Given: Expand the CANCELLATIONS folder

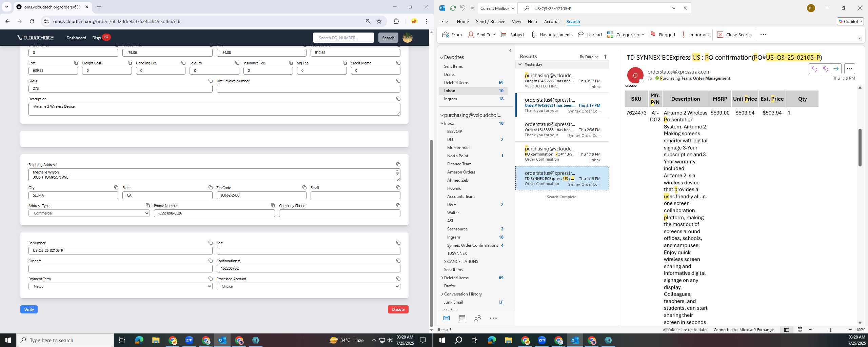Looking at the screenshot, I should [x=445, y=262].
